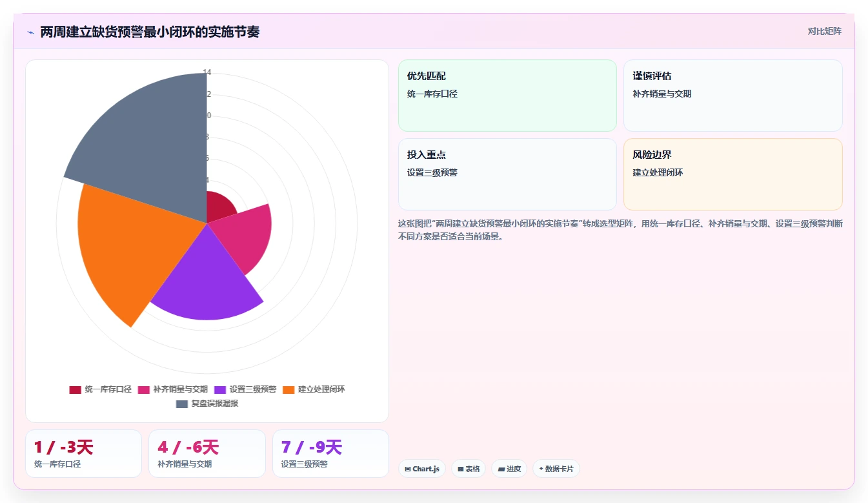The width and height of the screenshot is (868, 503).
Task: Click the Chart.js tag icon
Action: point(408,469)
